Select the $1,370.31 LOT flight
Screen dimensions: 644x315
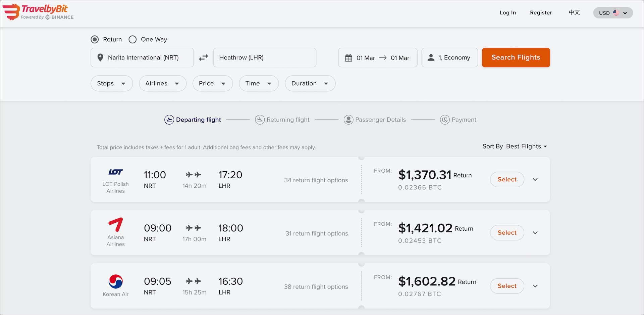(x=507, y=179)
